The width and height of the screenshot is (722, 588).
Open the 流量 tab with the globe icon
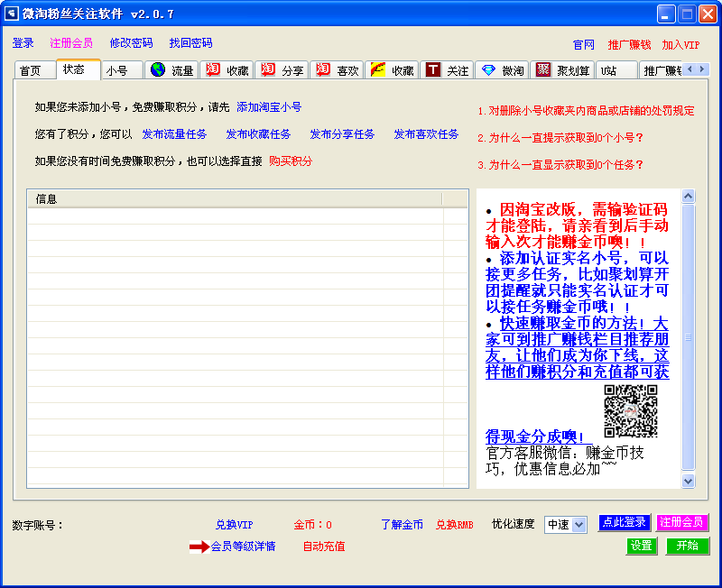tap(171, 70)
